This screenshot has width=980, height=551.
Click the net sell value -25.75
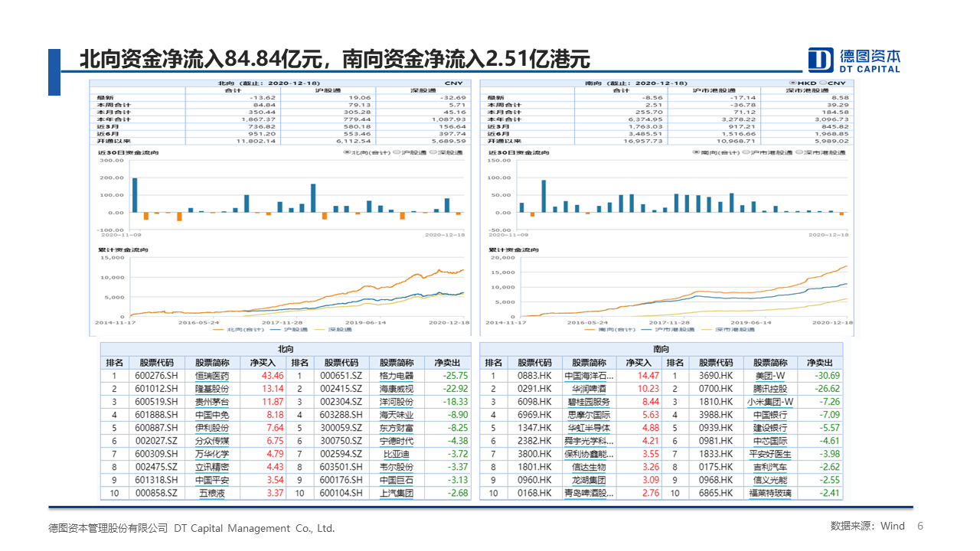(x=454, y=376)
